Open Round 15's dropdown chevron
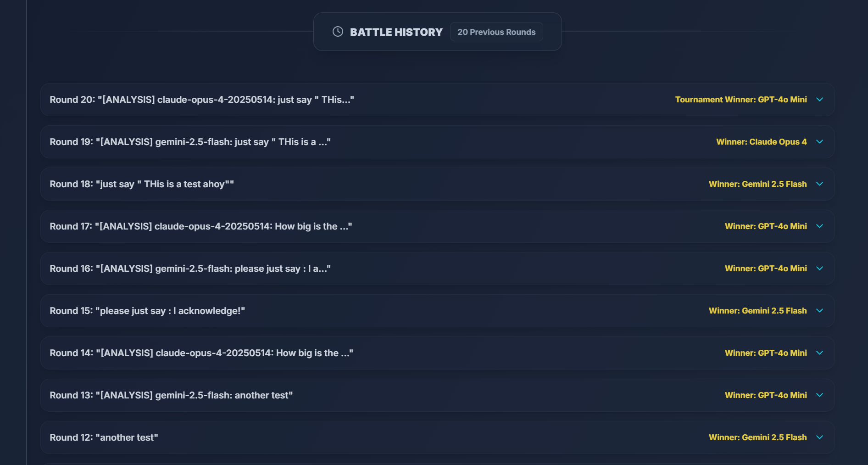This screenshot has width=868, height=465. pos(819,311)
